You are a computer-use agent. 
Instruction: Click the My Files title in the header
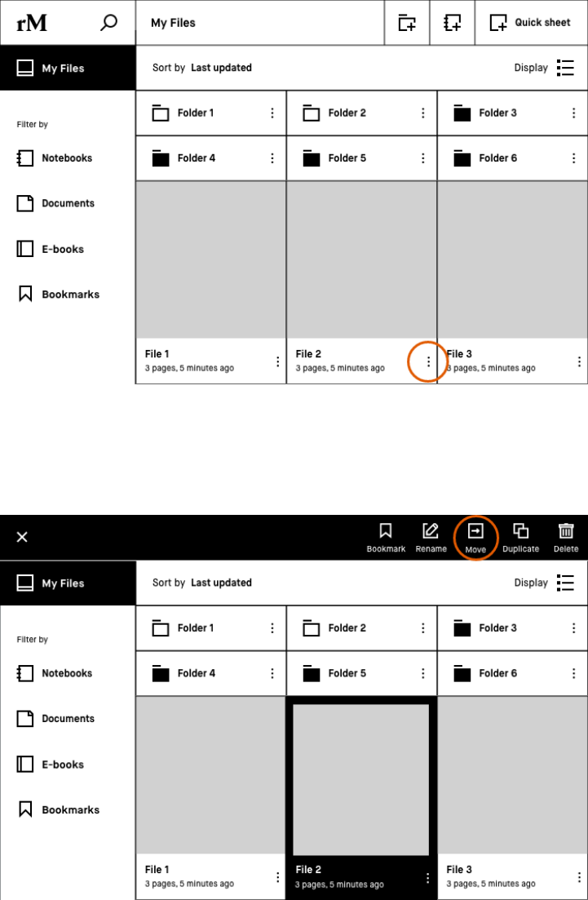click(173, 23)
